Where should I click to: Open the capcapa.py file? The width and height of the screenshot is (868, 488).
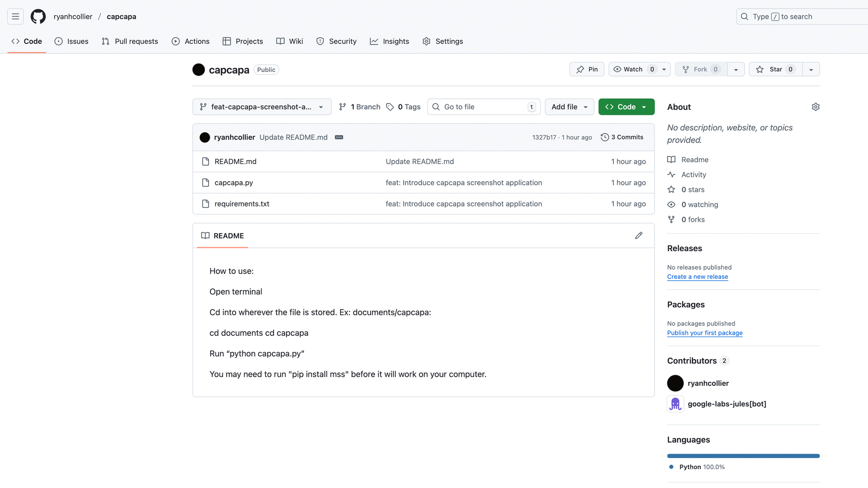[234, 183]
